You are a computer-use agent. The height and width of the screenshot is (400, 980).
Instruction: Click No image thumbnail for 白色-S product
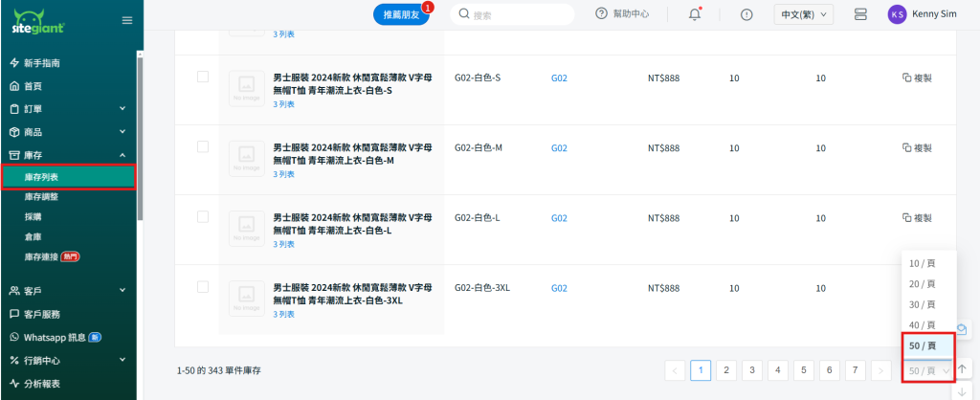coord(248,89)
